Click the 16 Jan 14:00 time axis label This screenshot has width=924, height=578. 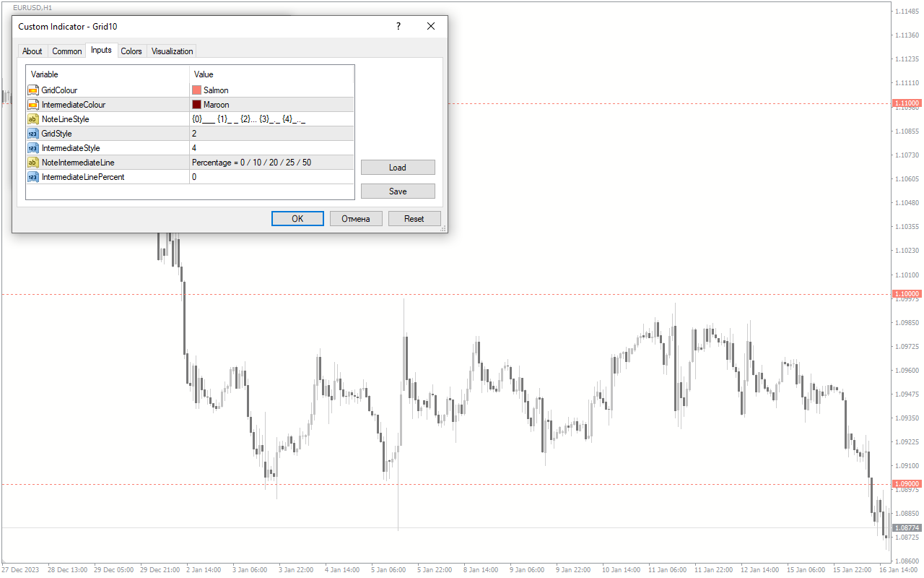tap(898, 570)
